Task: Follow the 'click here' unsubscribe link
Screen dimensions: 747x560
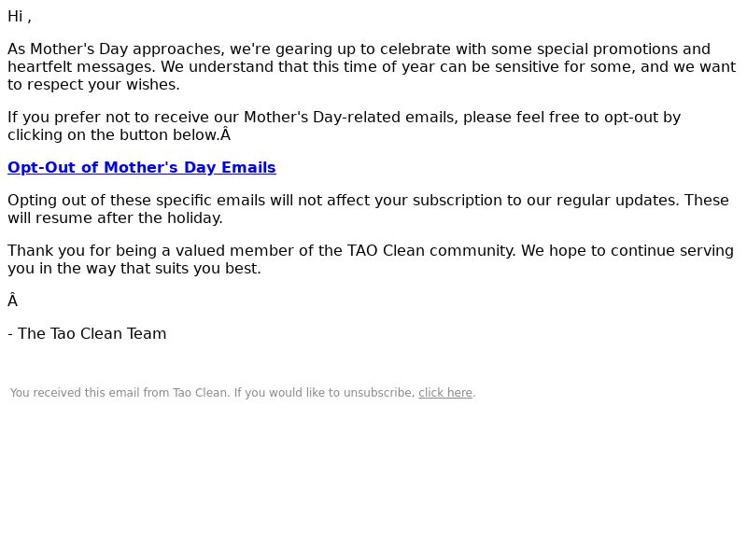Action: [445, 393]
